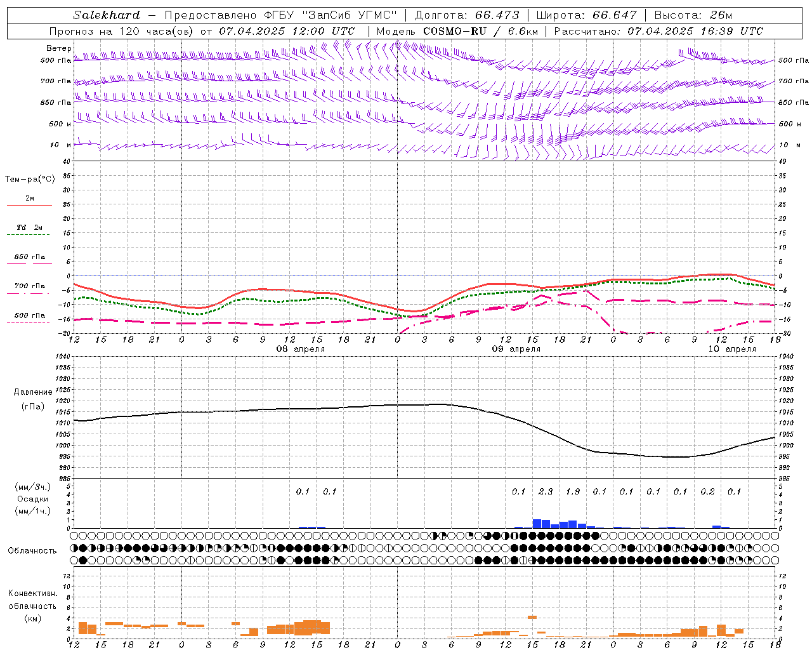The height and width of the screenshot is (650, 812).
Task: Click the "850 гПа" entry in temperature legend
Action: (30, 257)
